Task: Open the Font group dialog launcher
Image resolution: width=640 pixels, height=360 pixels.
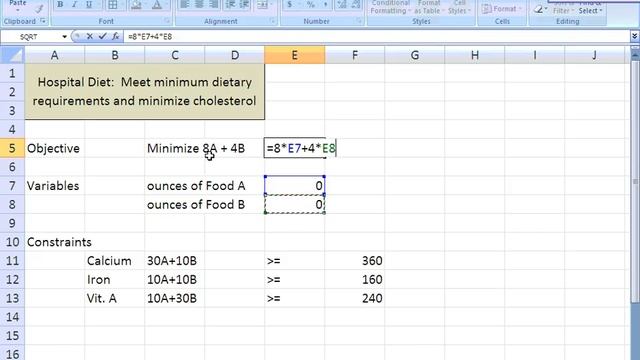Action: 167,21
